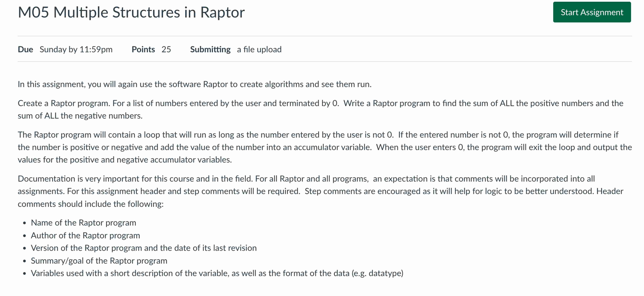Click the due date Sunday by 11:59pm
This screenshot has width=644, height=296.
(x=76, y=49)
